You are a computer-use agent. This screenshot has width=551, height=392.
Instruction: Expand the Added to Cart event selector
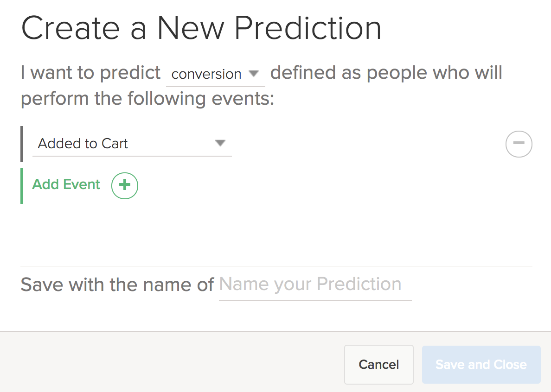[x=132, y=144]
